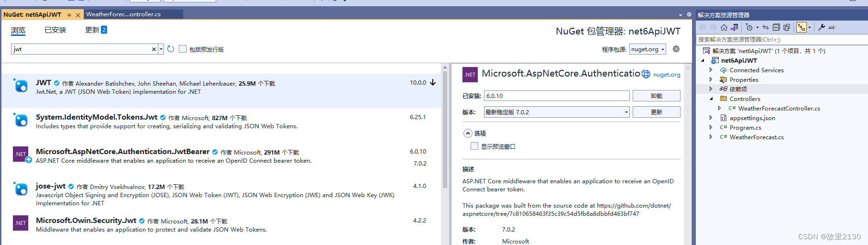Expand the Dependencies (依赖项) node
This screenshot has width=868, height=245.
[711, 89]
